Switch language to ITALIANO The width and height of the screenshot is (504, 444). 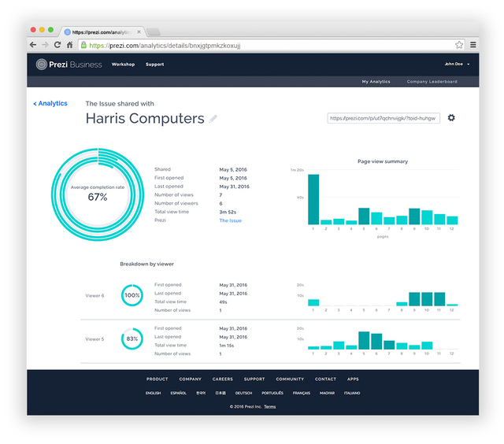[352, 394]
